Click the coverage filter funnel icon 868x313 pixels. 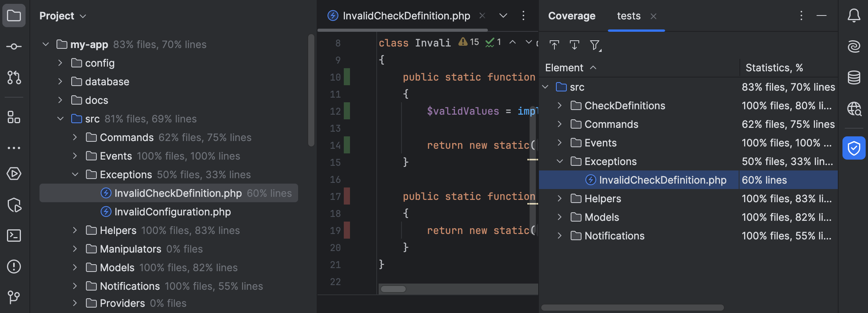click(x=595, y=45)
